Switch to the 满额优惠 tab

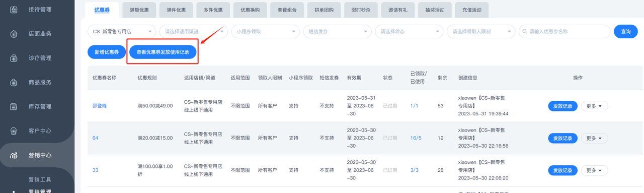139,10
